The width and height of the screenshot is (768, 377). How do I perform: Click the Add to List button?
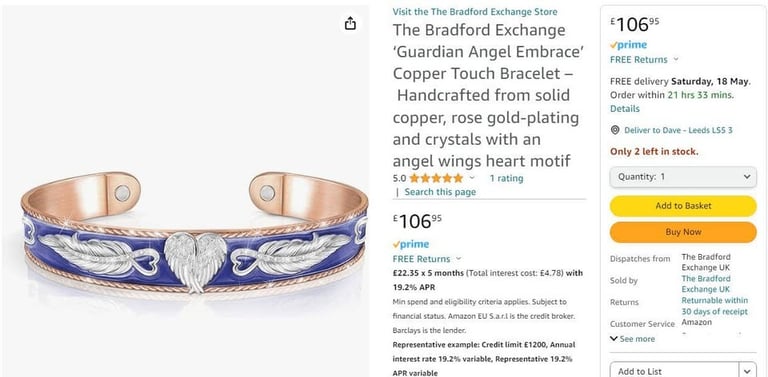[674, 371]
